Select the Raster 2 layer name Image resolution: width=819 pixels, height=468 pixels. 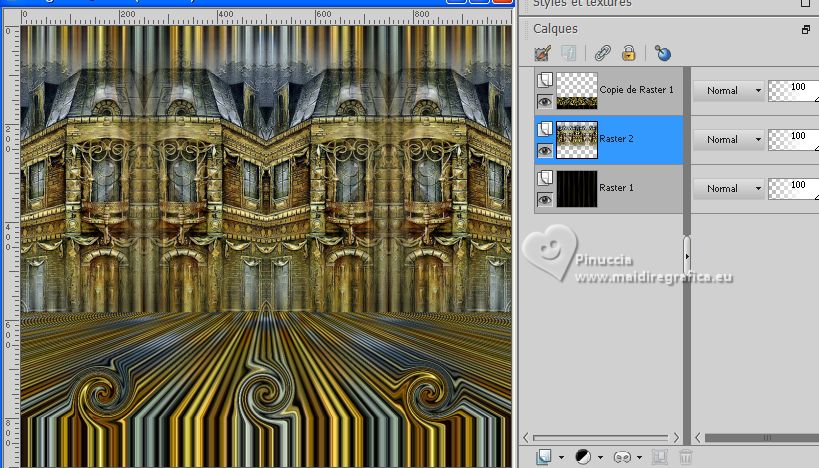(616, 138)
